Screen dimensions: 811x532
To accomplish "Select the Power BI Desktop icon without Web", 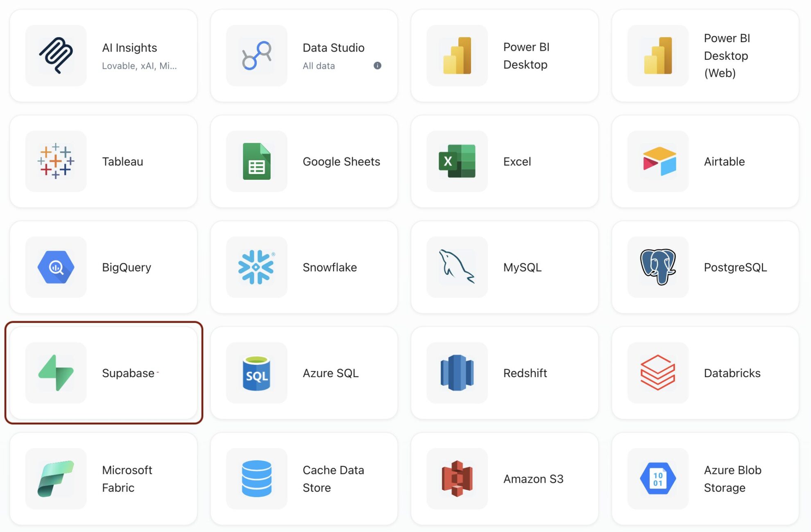I will [x=457, y=56].
